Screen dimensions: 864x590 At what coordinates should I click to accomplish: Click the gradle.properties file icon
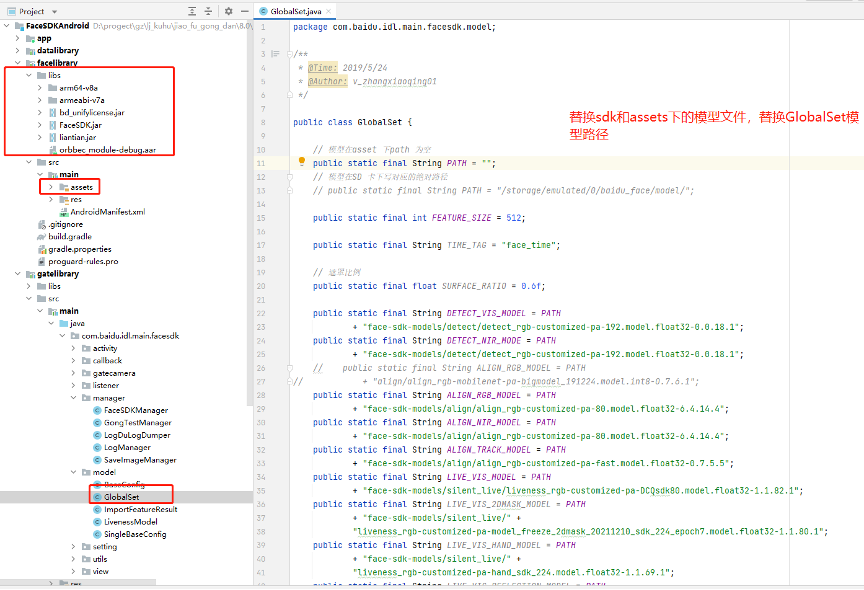tap(41, 249)
